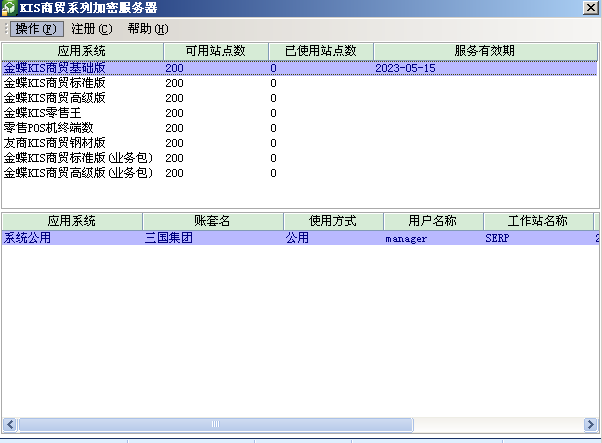Select the 金蝶KIS商贸高级版(业务包) row

(299, 173)
